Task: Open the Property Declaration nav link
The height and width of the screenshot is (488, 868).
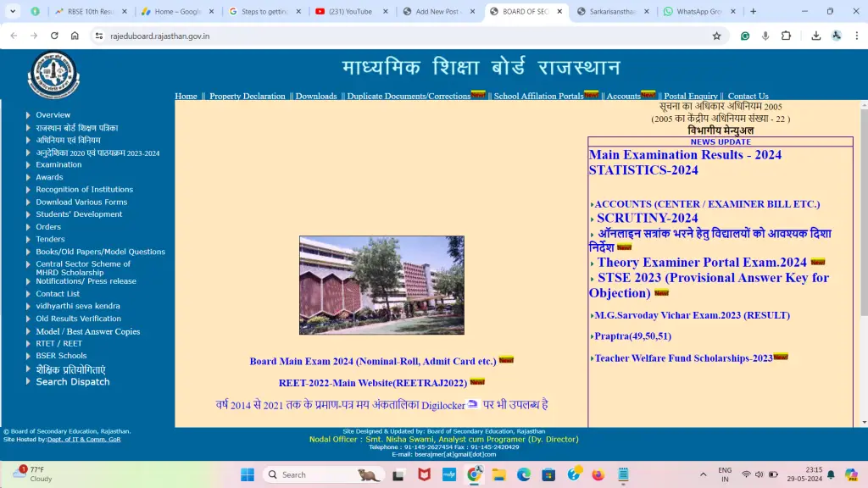Action: click(248, 97)
